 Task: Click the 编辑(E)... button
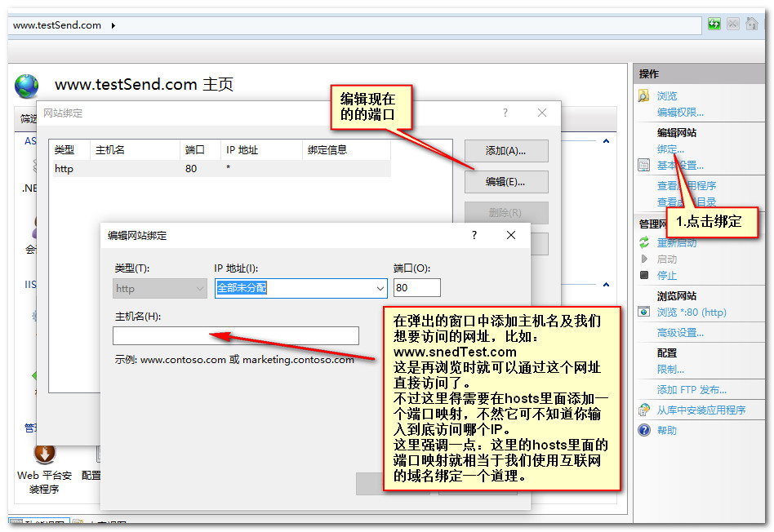tap(505, 182)
